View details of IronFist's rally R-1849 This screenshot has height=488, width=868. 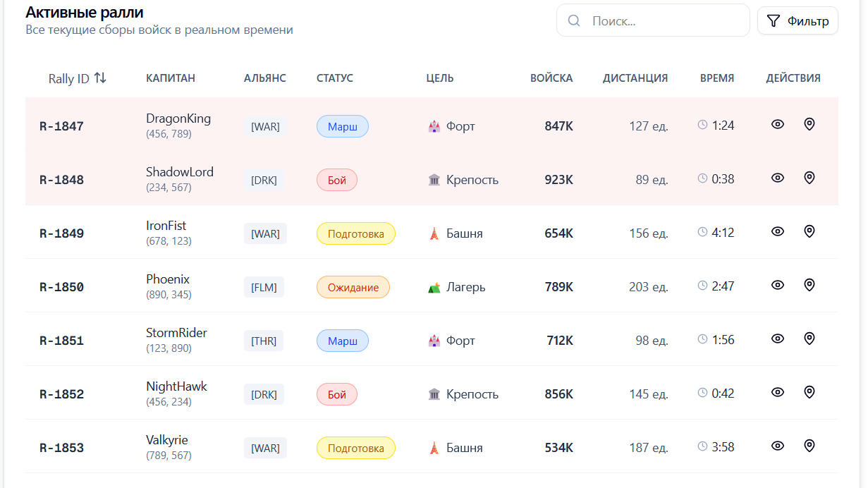tap(777, 231)
